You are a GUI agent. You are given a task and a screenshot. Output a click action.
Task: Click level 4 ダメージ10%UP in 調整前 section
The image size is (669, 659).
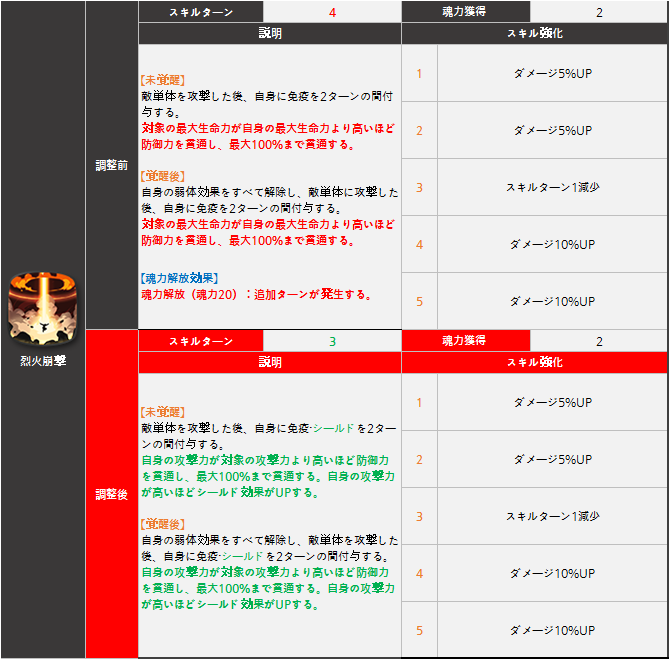[553, 244]
